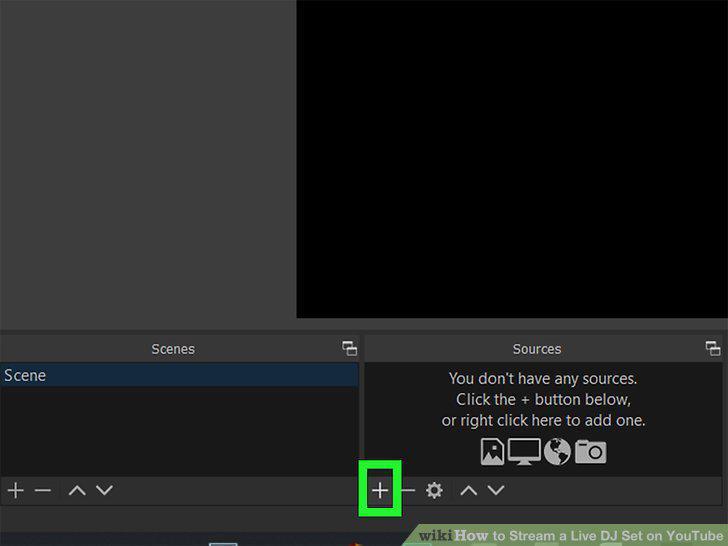The height and width of the screenshot is (546, 728).
Task: Move source up with arrow
Action: [468, 490]
